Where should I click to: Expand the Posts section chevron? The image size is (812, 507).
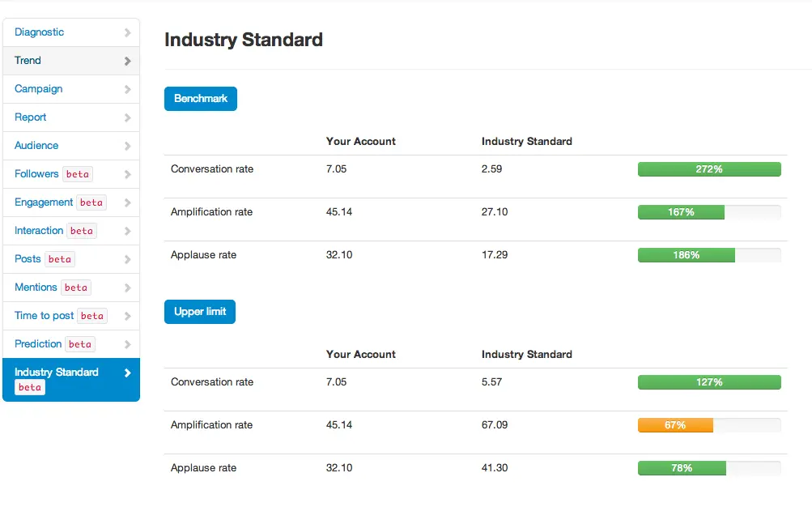tap(127, 260)
